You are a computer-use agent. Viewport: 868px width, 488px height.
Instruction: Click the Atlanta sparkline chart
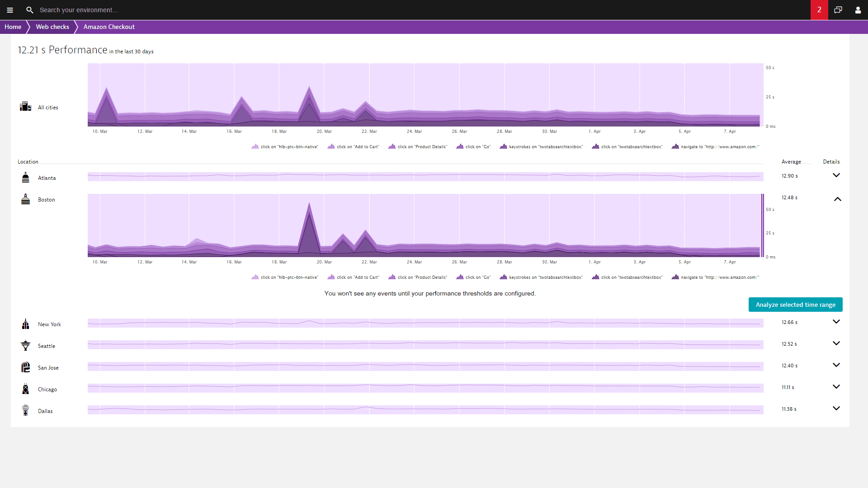pos(425,176)
